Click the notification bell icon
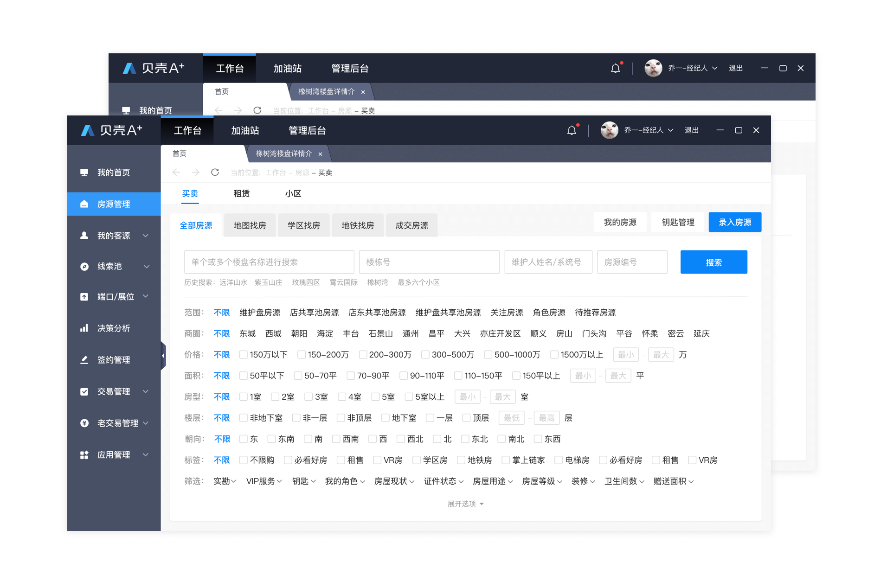Image resolution: width=887 pixels, height=588 pixels. pos(572,130)
